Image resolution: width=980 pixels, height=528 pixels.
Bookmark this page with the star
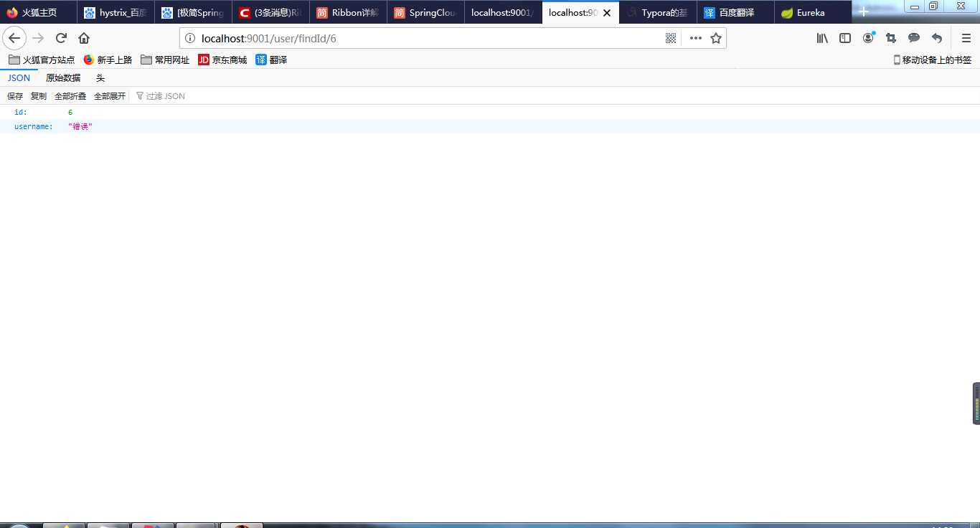tap(716, 38)
